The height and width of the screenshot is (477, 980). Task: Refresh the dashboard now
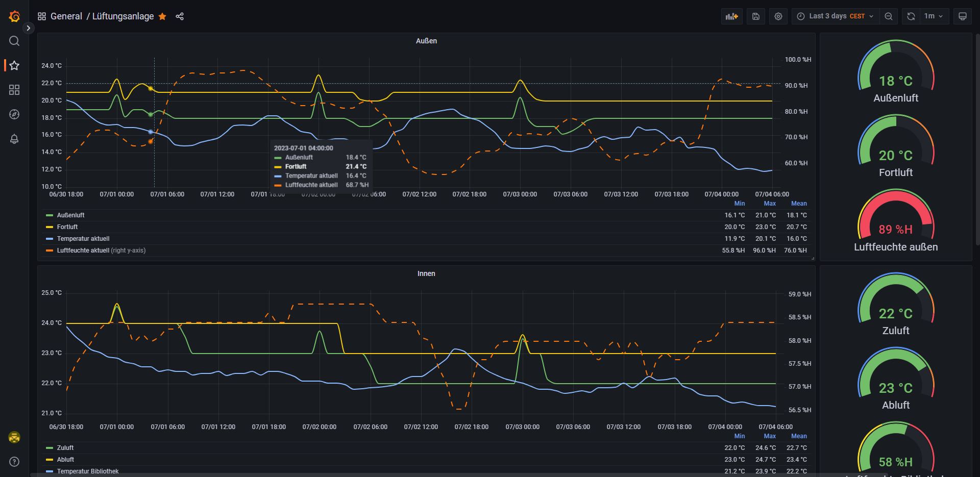click(911, 16)
